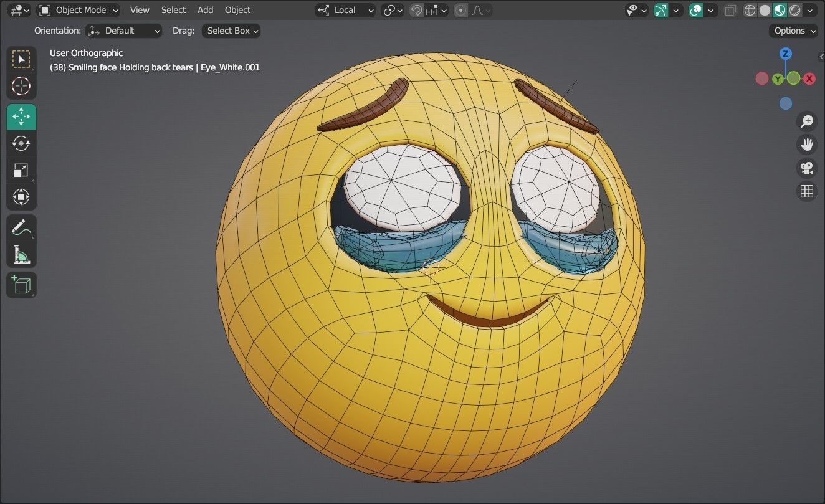This screenshot has height=504, width=825.
Task: Toggle viewport gizmos display
Action: [x=660, y=10]
